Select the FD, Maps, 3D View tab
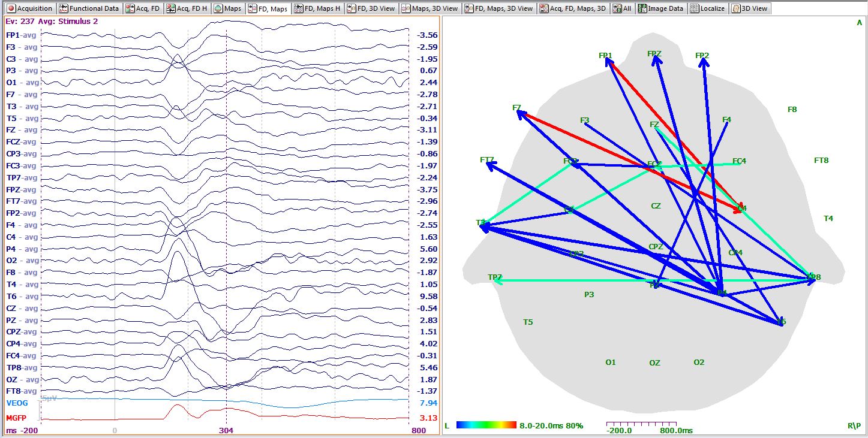The image size is (868, 438). 499,9
